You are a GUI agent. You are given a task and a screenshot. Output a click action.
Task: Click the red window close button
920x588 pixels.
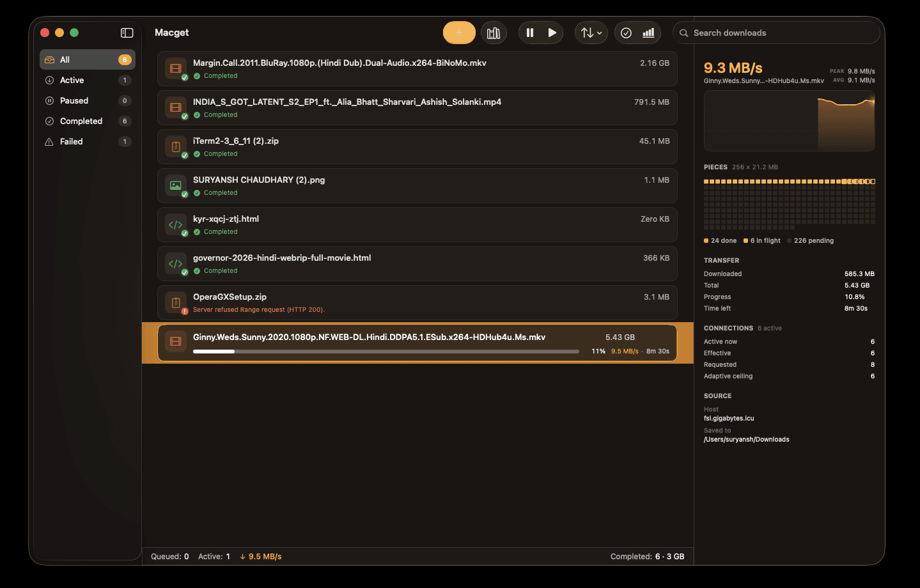click(x=45, y=33)
